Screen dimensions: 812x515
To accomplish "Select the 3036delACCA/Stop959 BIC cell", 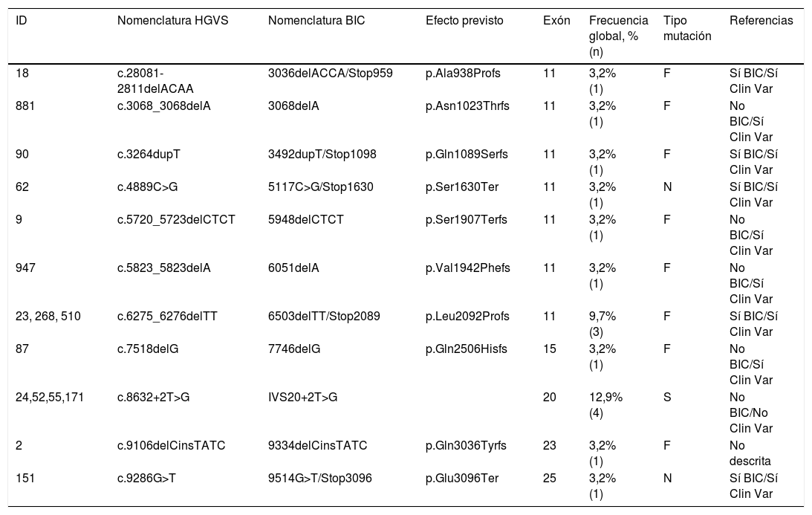I will point(330,73).
